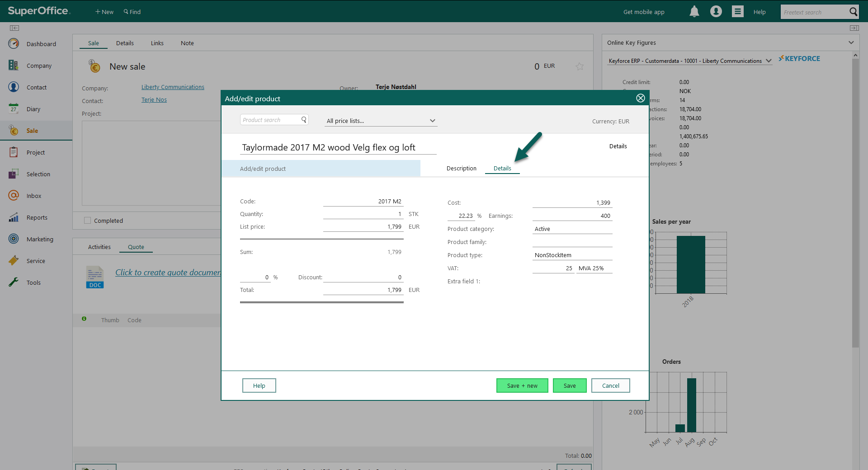Screen dimensions: 868x470
Task: Collapse the right side panel icon
Action: pos(854,28)
